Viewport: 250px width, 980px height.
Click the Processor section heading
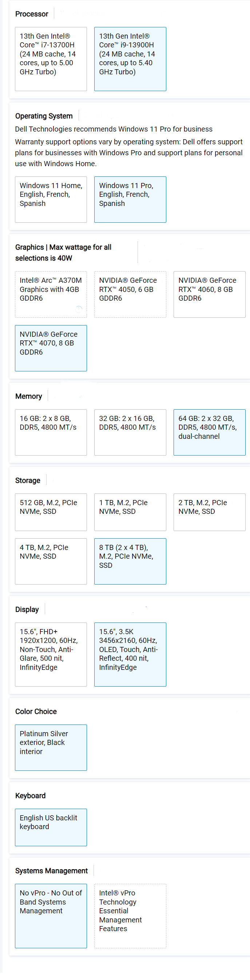[x=32, y=14]
